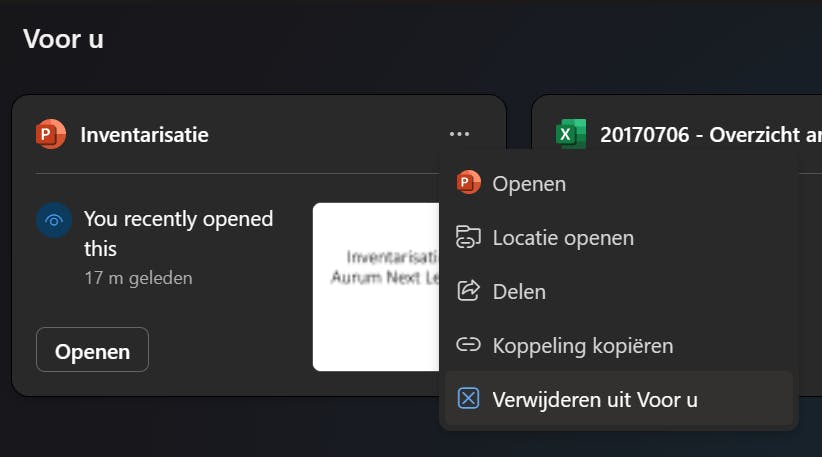
Task: Open the three-dot menu on the Inventarisatie card
Action: [459, 134]
